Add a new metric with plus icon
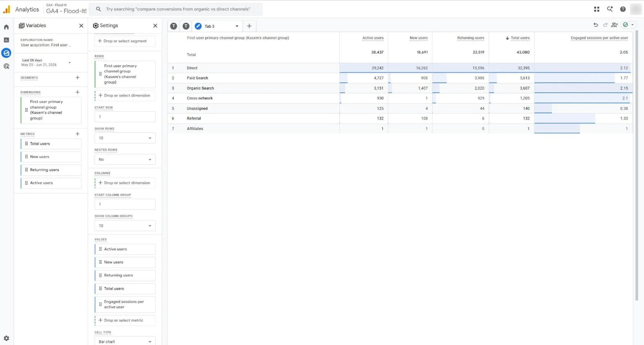The image size is (644, 345). tap(77, 134)
